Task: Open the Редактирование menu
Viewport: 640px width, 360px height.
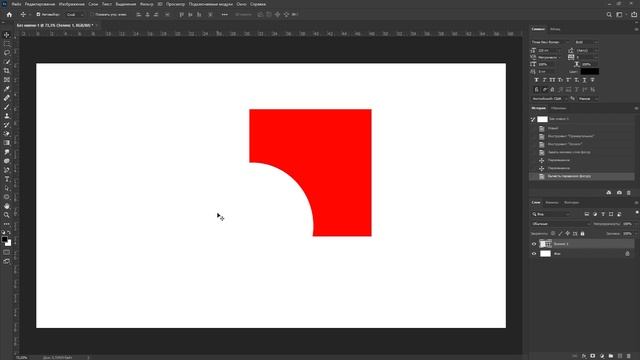Action: 40,4
